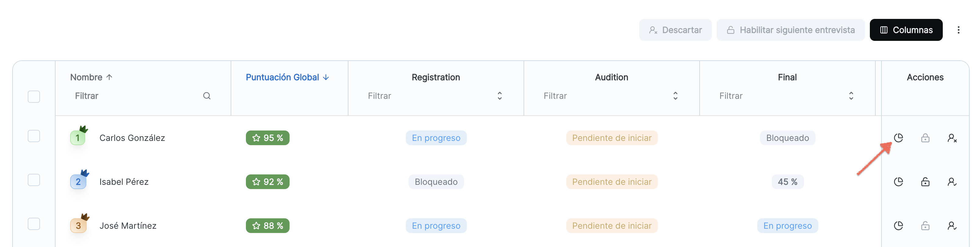Select the checkbox for Carlos González
The width and height of the screenshot is (980, 247).
coord(34,136)
